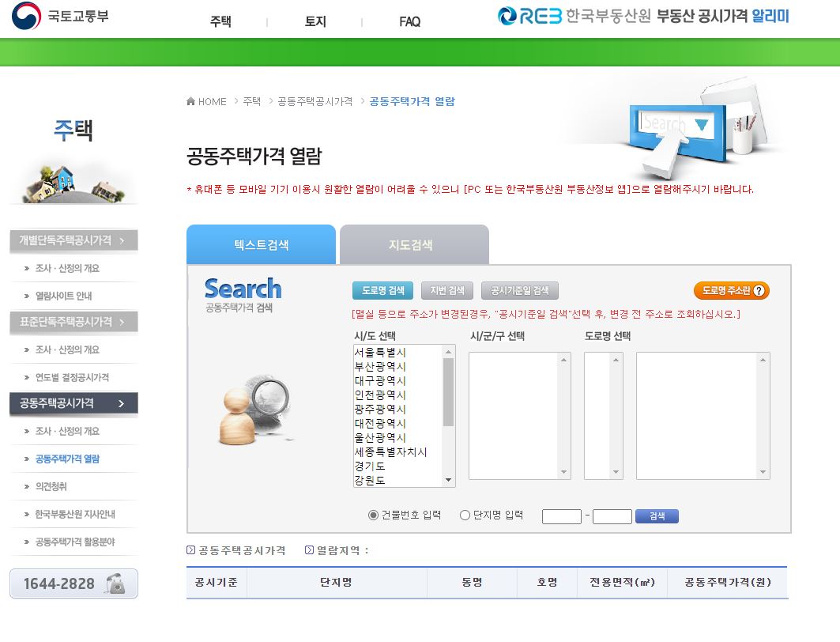Click the 국토교통부 logo emblem

point(26,16)
